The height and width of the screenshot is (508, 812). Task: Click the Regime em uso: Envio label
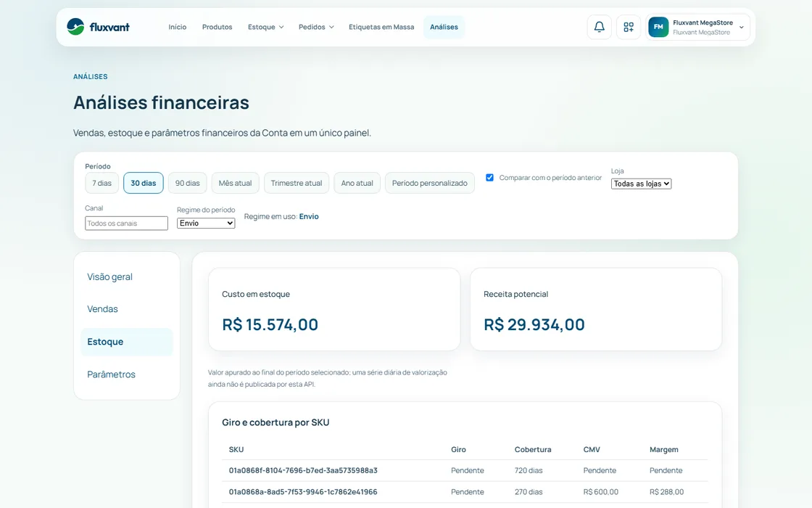tap(281, 217)
